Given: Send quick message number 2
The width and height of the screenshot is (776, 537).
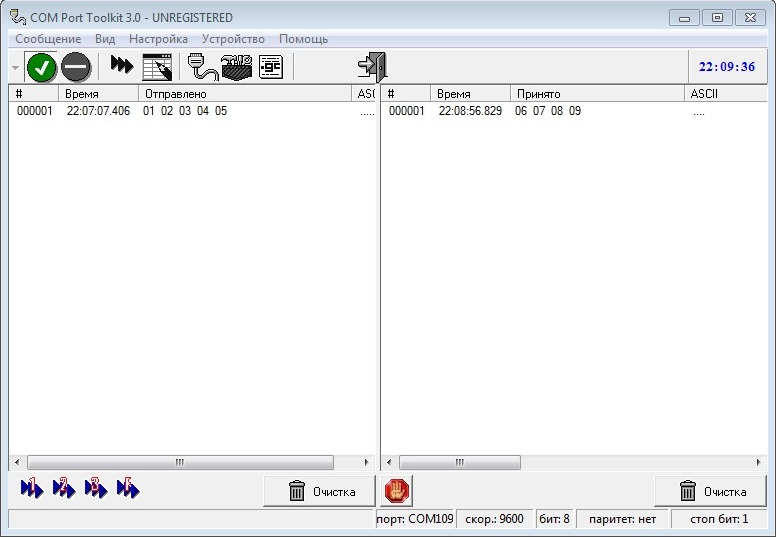Looking at the screenshot, I should (x=64, y=488).
